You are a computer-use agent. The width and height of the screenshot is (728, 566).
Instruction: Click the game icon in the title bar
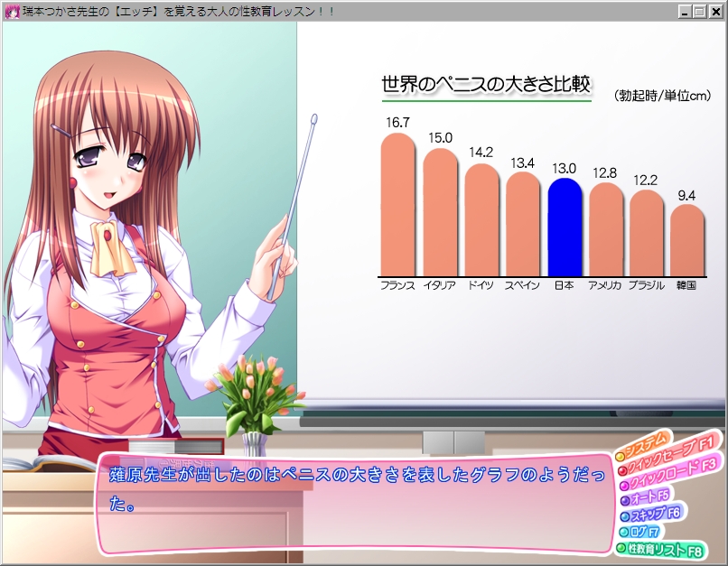pyautogui.click(x=12, y=12)
